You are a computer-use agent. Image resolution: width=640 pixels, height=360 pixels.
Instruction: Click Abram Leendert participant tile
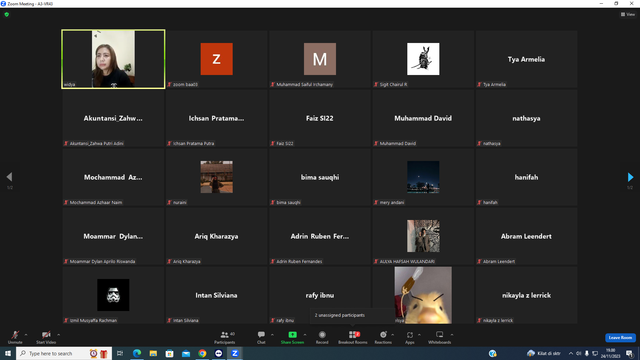coord(526,236)
